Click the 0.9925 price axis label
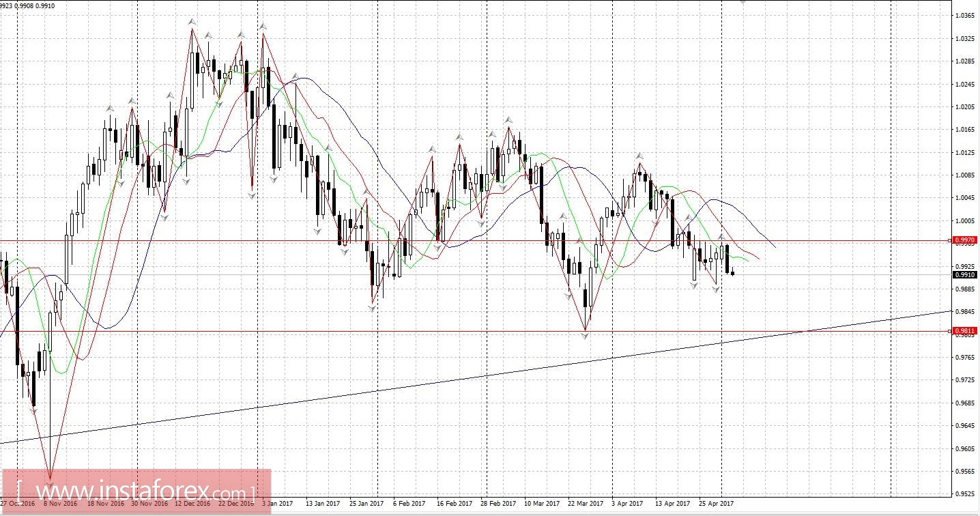 click(x=965, y=266)
